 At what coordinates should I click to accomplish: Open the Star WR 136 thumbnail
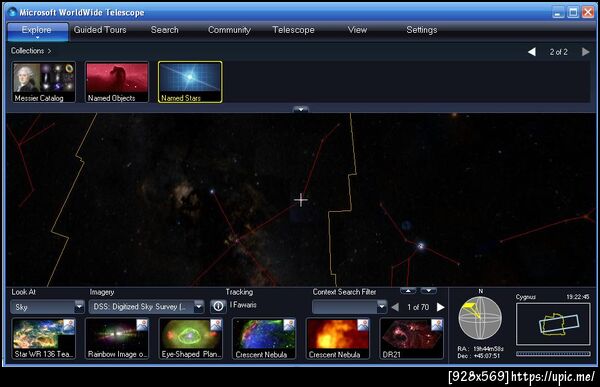(x=43, y=339)
